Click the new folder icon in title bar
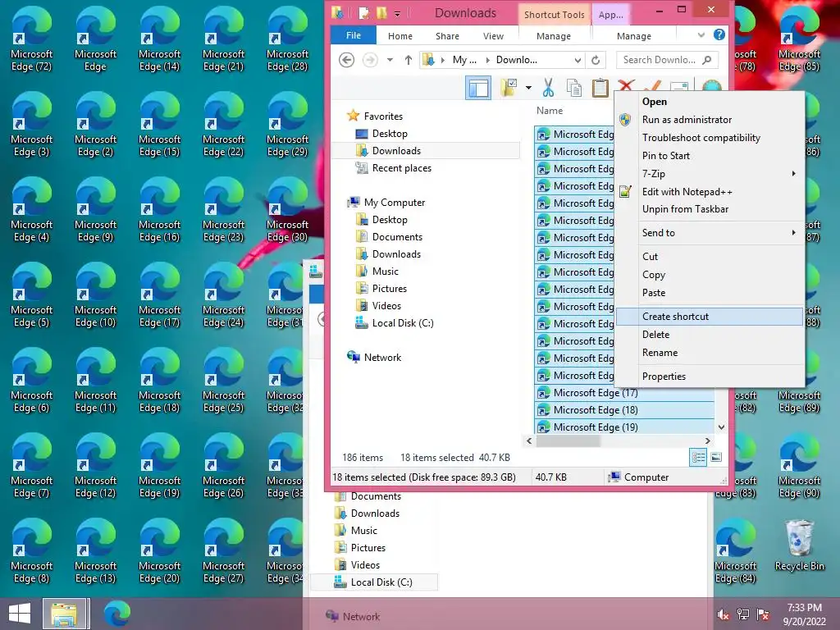The image size is (840, 630). 381,13
